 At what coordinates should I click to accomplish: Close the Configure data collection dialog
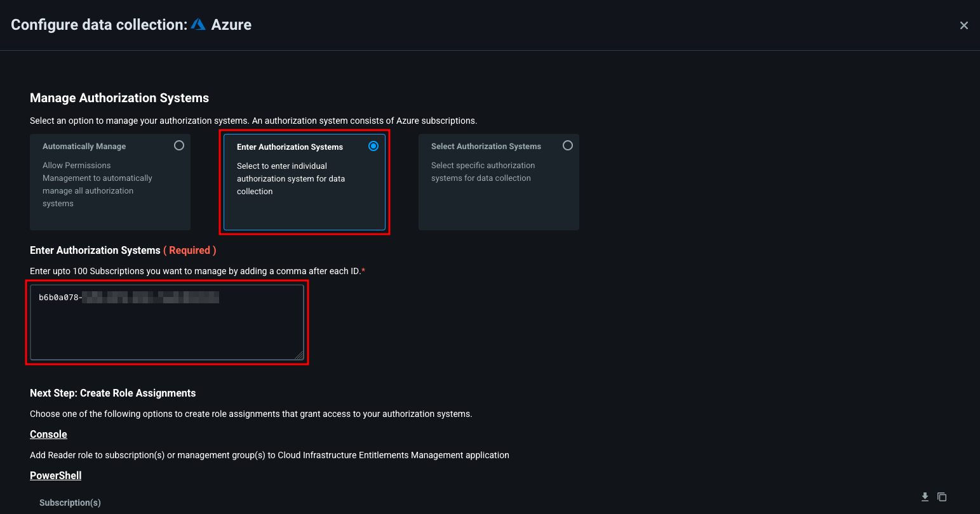click(964, 25)
